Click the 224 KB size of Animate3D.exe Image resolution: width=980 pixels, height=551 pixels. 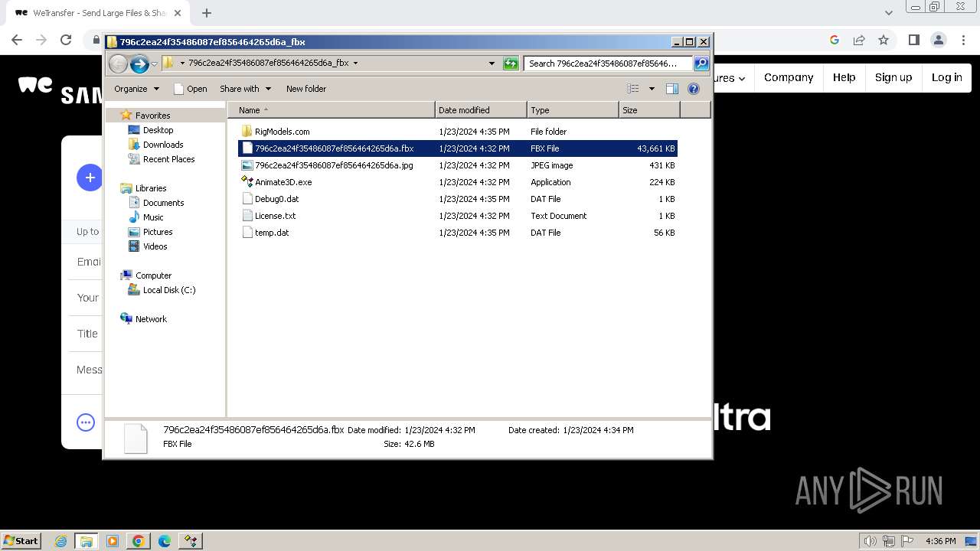click(x=661, y=182)
